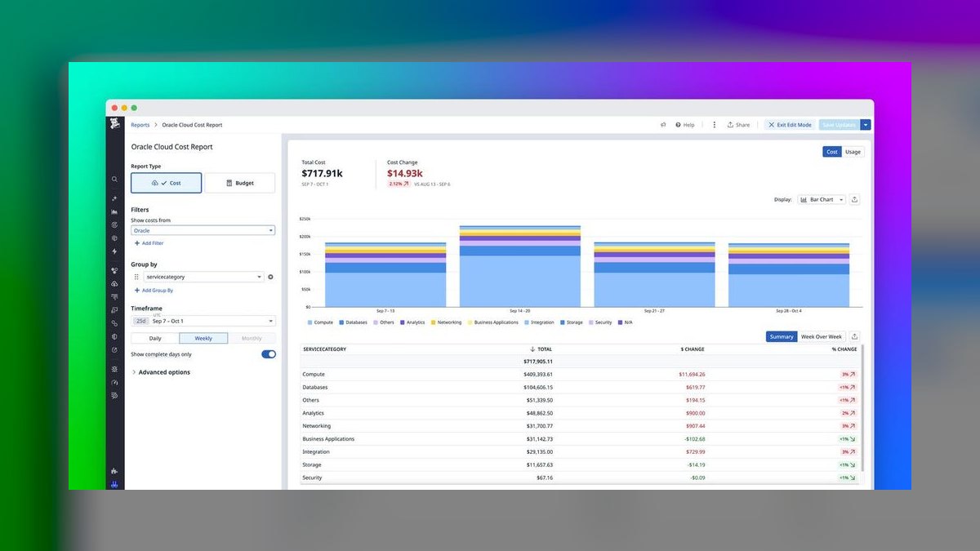Click the export icon beside Week Over Week
Image resolution: width=980 pixels, height=551 pixels.
click(x=854, y=336)
